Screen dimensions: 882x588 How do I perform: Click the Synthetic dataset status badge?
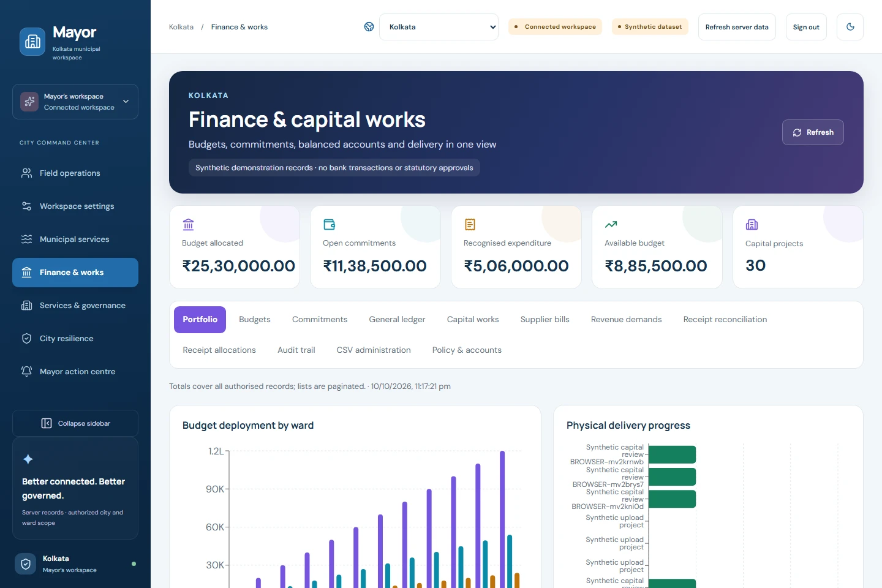(650, 27)
